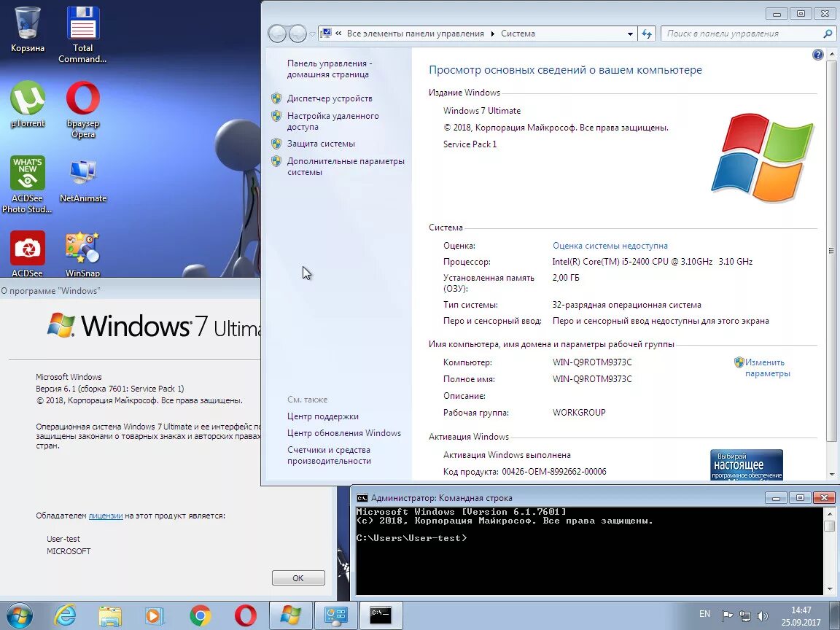Viewport: 840px width, 630px height.
Task: Click the Command Prompt window title icon
Action: coord(362,498)
